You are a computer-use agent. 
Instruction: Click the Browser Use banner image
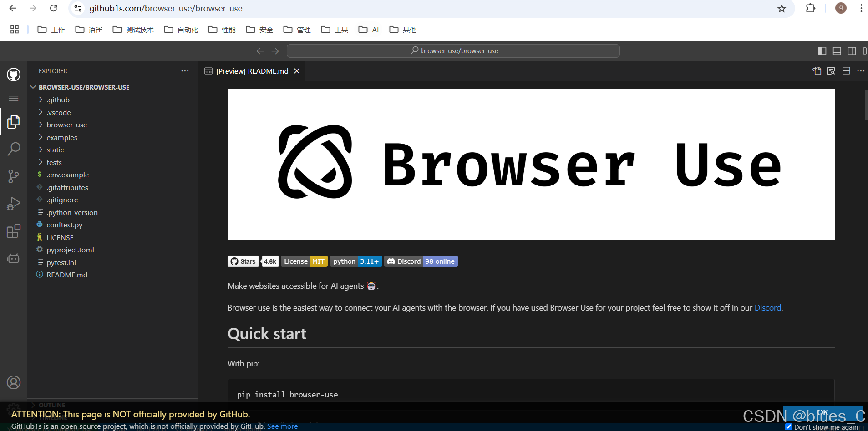(x=531, y=164)
